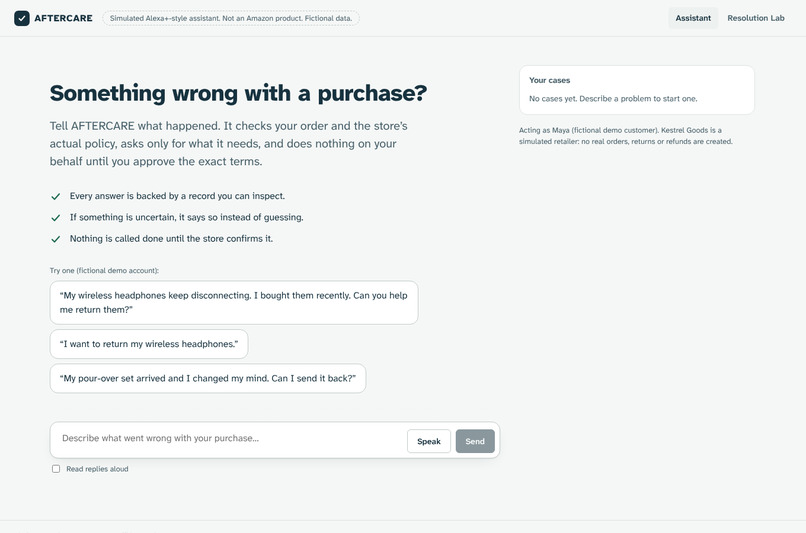Click the checkmark beside "Every answer is backed by a record"
Image resolution: width=806 pixels, height=533 pixels.
[56, 196]
